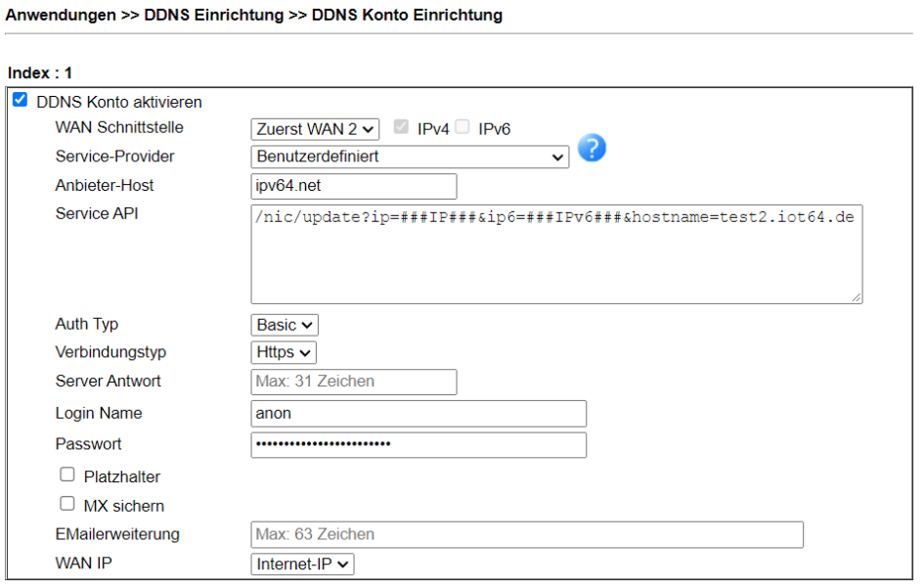Focus the Server Antwort input field

(x=353, y=382)
